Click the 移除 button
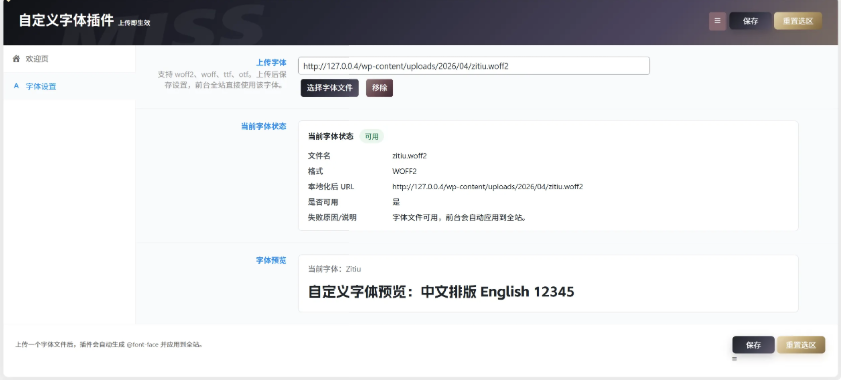The width and height of the screenshot is (843, 381). click(x=380, y=88)
